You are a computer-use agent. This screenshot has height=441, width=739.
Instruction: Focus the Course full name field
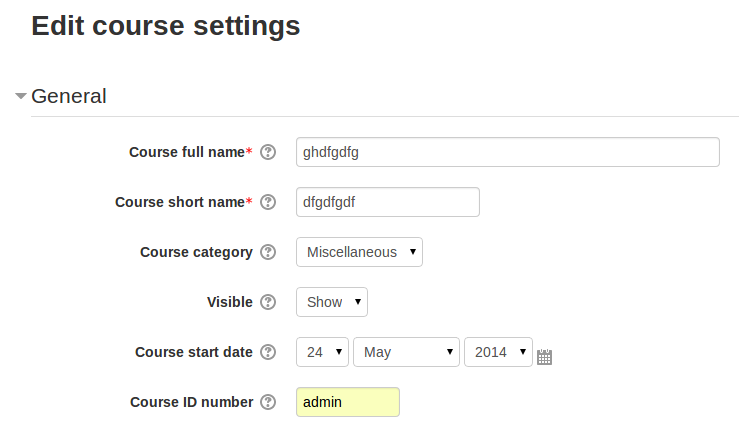coord(508,152)
